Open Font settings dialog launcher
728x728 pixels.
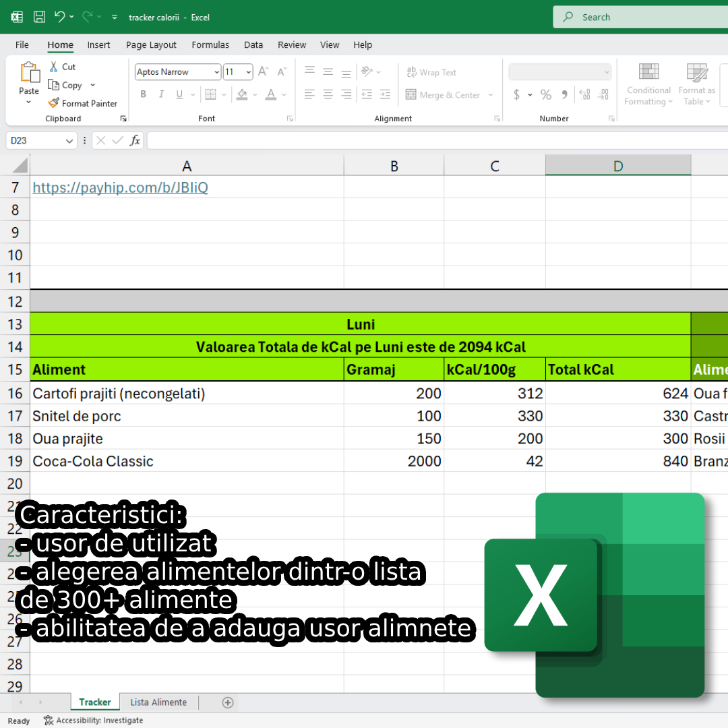coord(290,119)
